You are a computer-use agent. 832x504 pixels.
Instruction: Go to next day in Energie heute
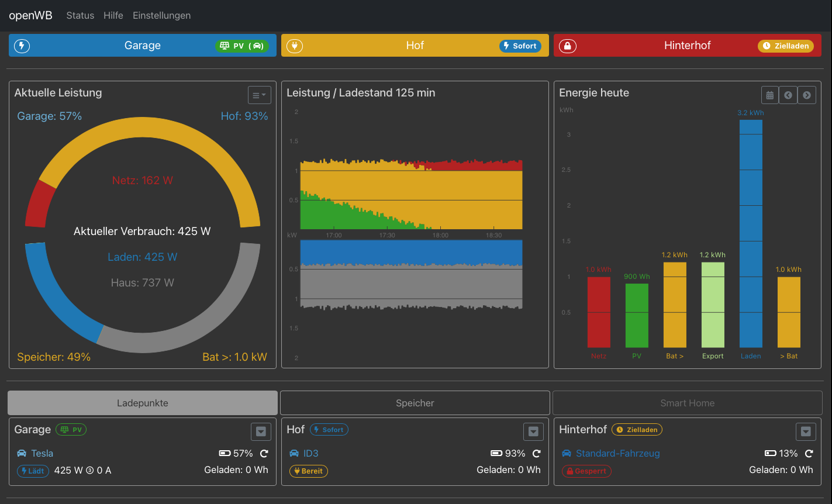point(807,95)
